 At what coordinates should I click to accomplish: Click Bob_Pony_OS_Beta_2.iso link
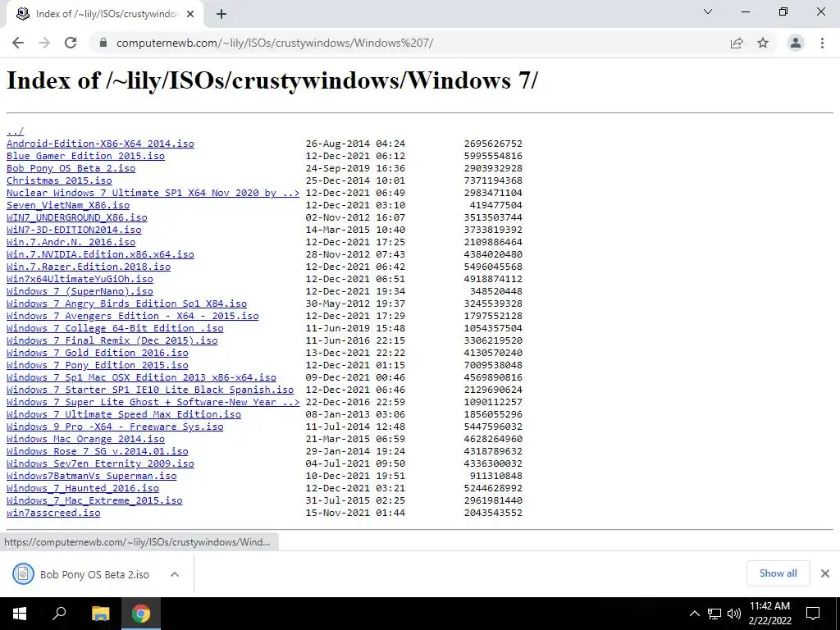click(71, 168)
